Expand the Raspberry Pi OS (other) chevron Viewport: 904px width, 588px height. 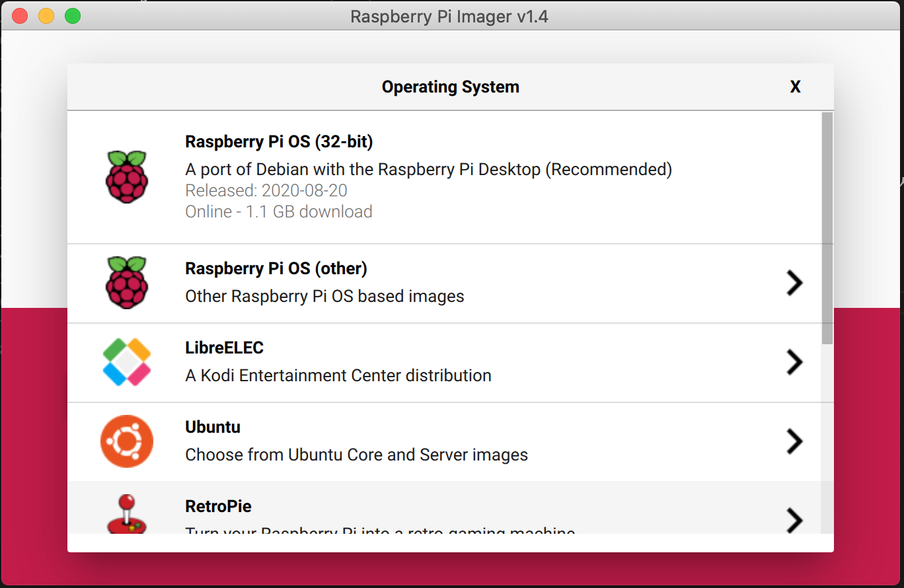[x=794, y=283]
